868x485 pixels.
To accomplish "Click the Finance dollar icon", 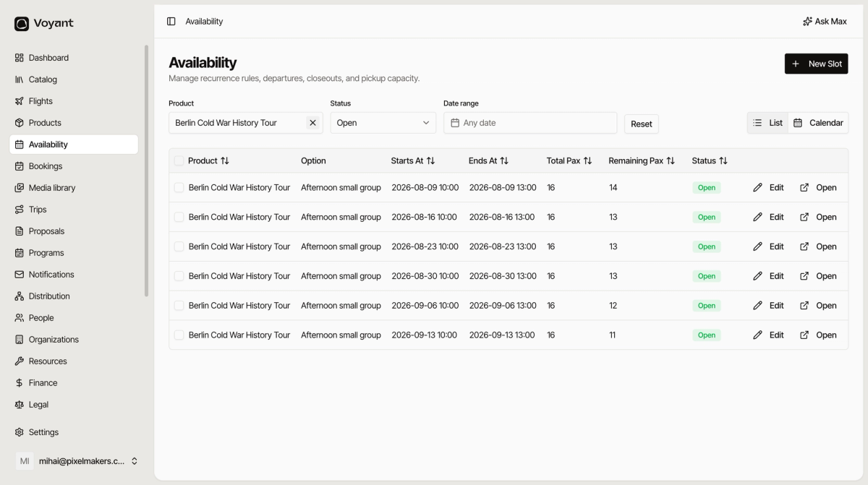I will pyautogui.click(x=20, y=383).
